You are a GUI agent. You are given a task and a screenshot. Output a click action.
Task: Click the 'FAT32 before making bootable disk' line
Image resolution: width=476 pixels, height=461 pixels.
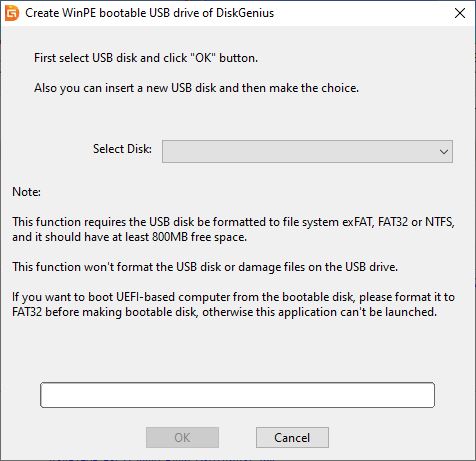pyautogui.click(x=224, y=312)
